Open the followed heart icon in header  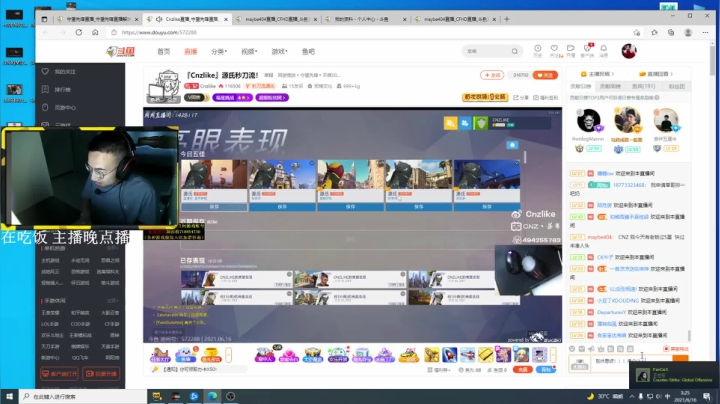[x=554, y=48]
